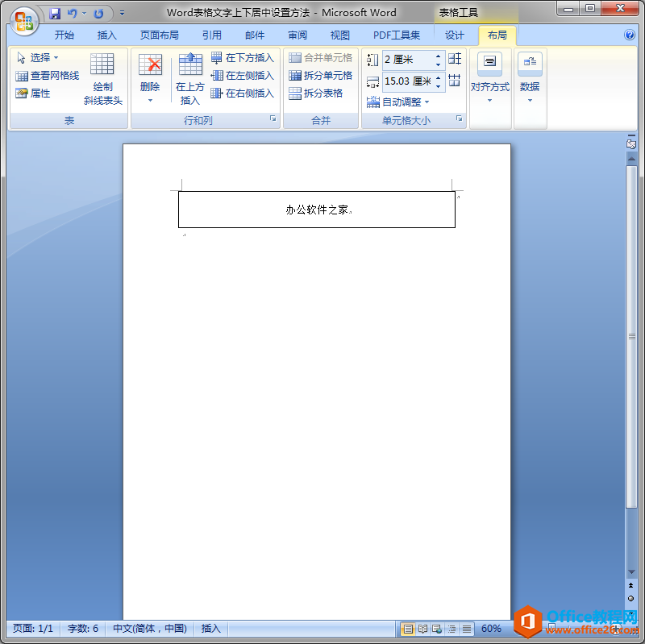Viewport: 645px width, 644px height.
Task: Click 拆分单元格 button
Action: tap(320, 76)
